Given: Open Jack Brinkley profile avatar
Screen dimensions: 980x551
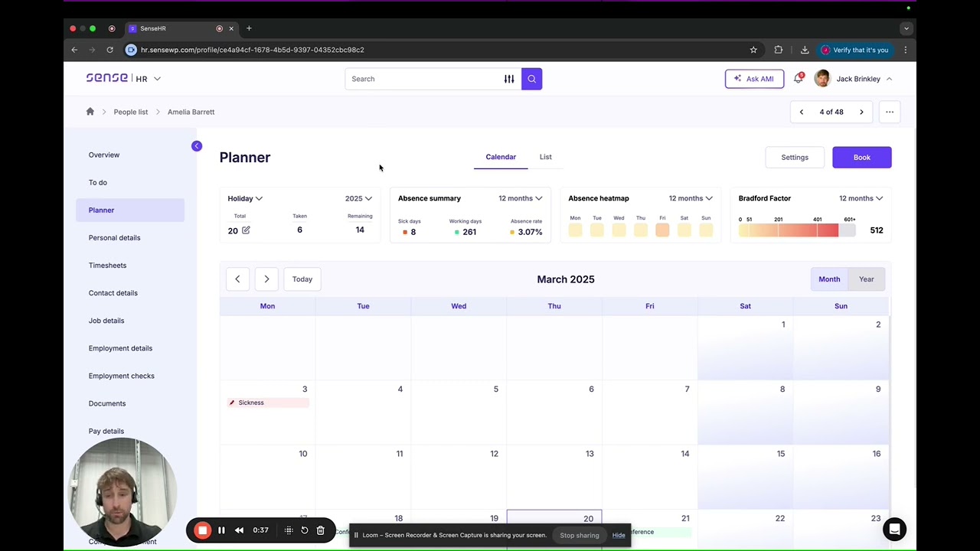Looking at the screenshot, I should [x=822, y=79].
